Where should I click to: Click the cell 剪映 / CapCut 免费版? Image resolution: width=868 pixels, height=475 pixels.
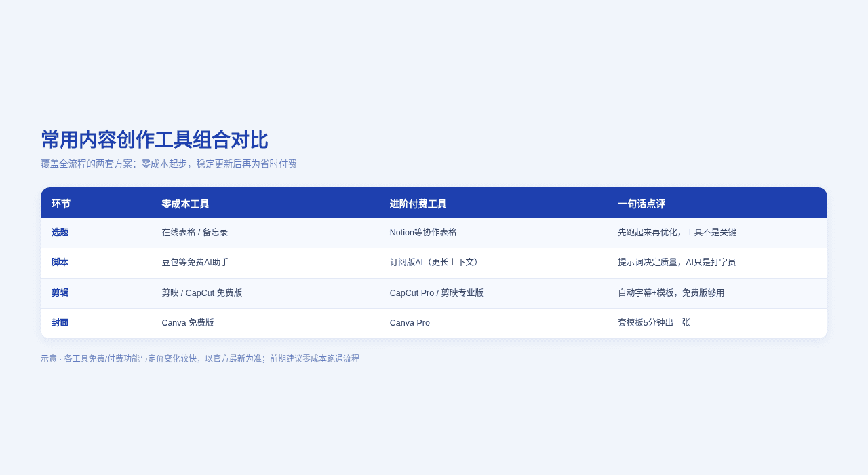click(202, 292)
